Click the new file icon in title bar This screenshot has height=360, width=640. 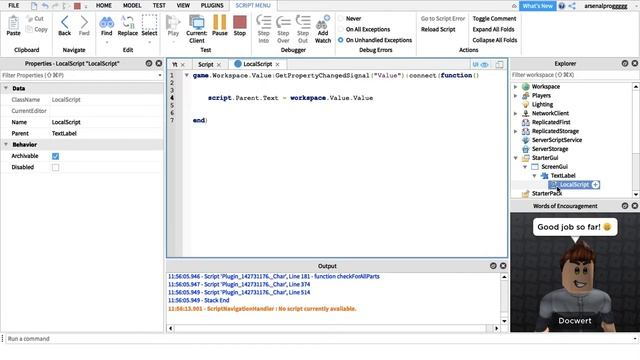(34, 6)
